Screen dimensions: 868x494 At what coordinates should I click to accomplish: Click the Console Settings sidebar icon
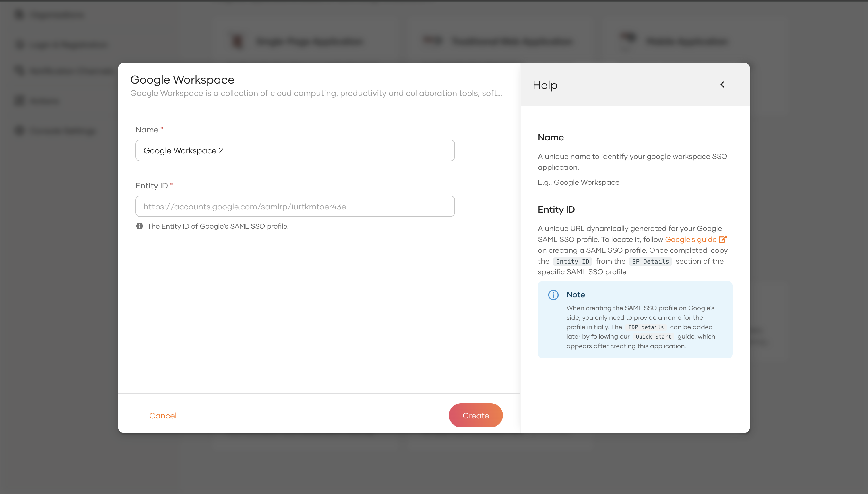tap(19, 131)
